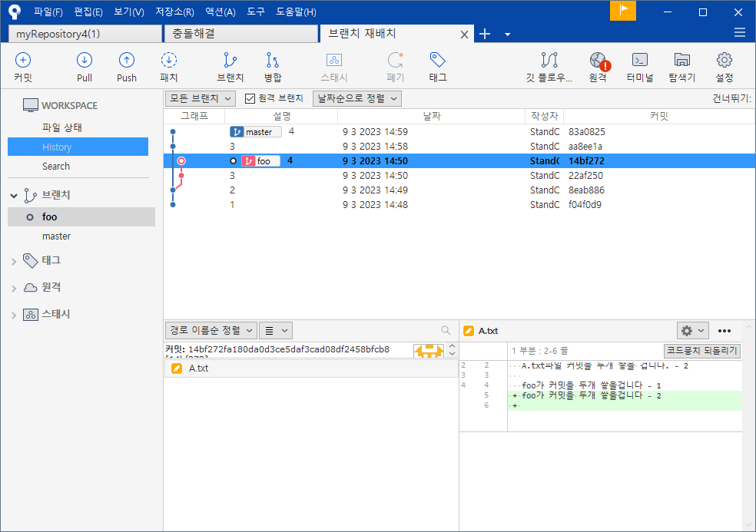Open the File (파일) menu
The height and width of the screenshot is (532, 756).
click(48, 12)
